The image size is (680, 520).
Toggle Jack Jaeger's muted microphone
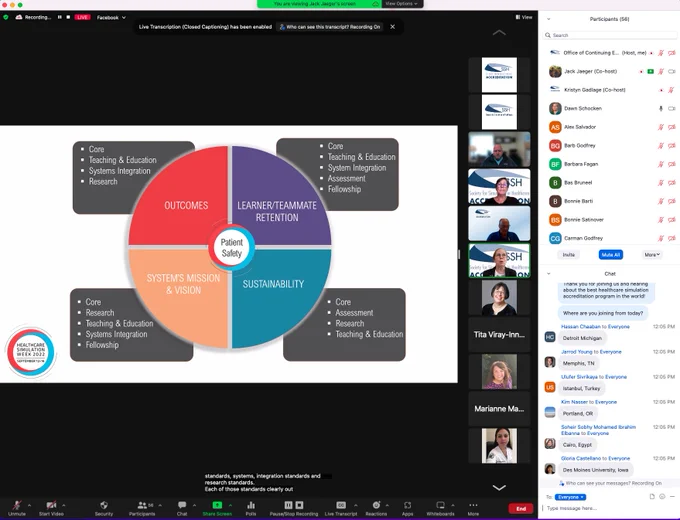[660, 72]
